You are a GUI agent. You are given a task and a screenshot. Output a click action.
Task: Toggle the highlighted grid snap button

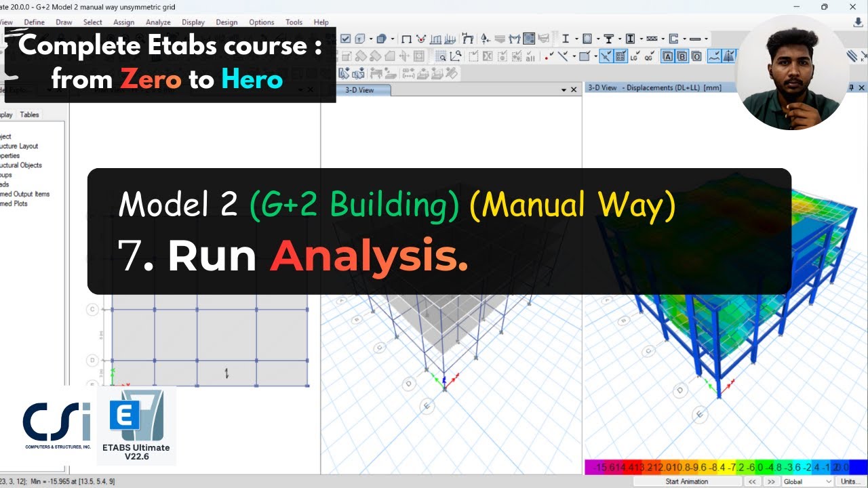(x=620, y=56)
